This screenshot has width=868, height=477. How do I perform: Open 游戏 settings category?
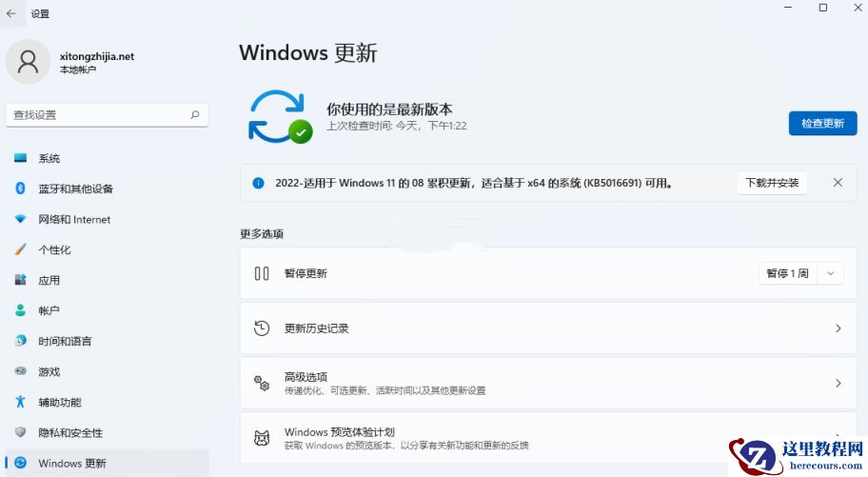tap(107, 371)
